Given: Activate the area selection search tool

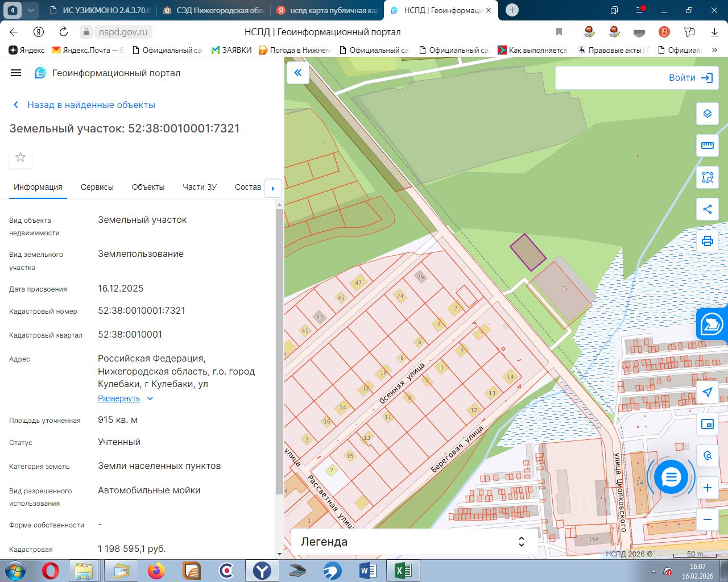Looking at the screenshot, I should (x=707, y=177).
